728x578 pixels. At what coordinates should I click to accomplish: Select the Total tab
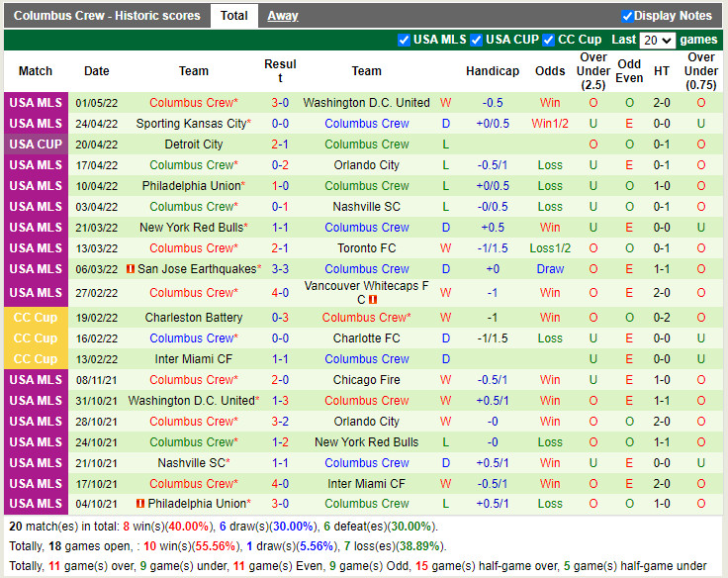click(x=234, y=16)
